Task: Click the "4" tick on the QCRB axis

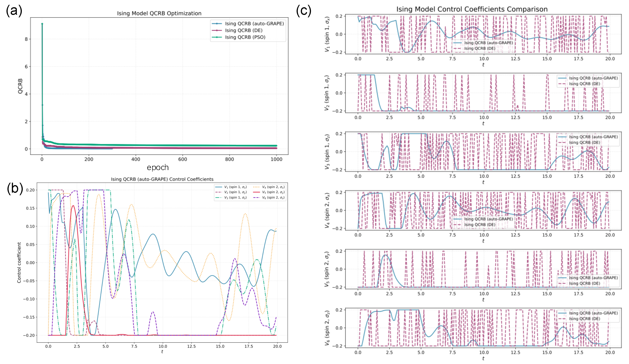Action: point(26,94)
